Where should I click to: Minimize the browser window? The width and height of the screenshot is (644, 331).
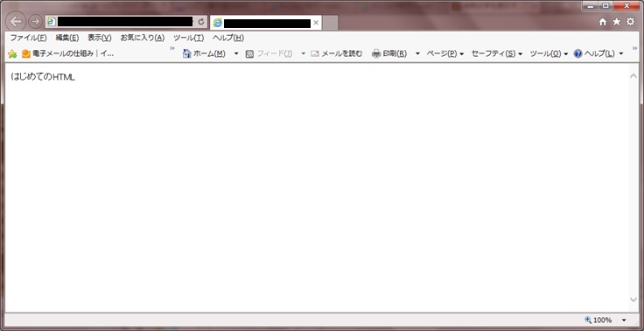point(591,6)
